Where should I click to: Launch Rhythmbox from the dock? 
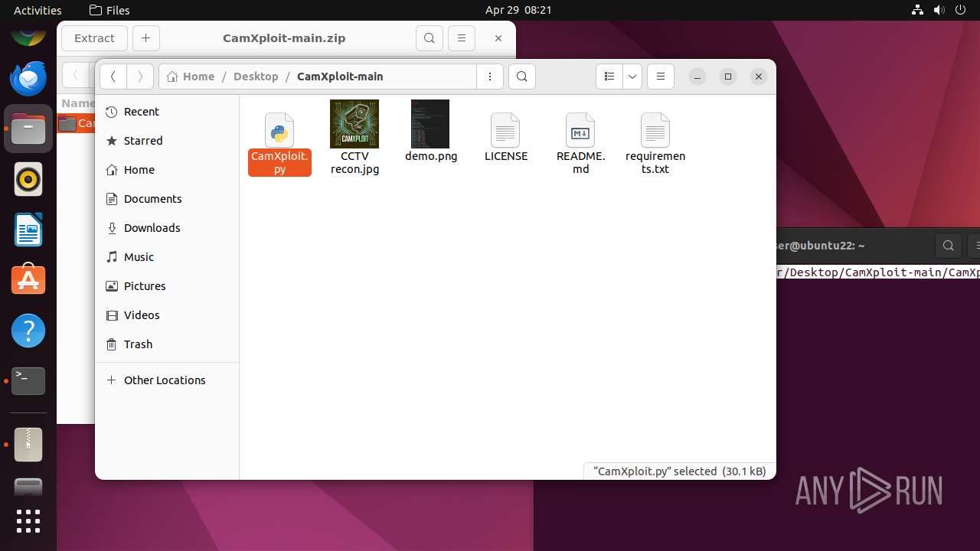pyautogui.click(x=28, y=179)
